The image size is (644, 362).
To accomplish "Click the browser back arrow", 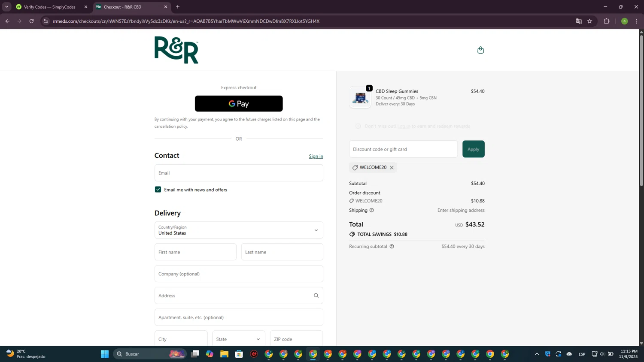I will (x=7, y=21).
